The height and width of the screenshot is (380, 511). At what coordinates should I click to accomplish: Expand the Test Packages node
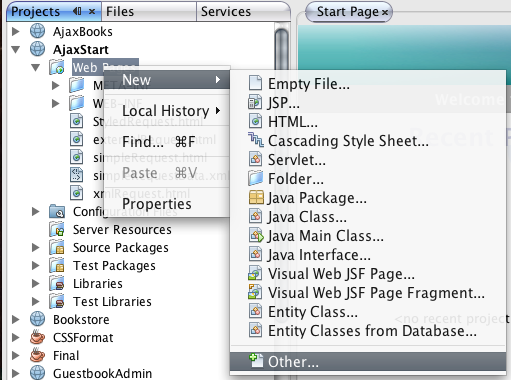pos(35,265)
